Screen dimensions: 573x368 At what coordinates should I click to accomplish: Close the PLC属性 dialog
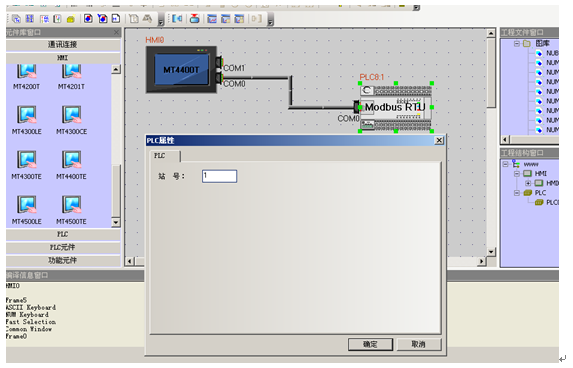pos(439,140)
